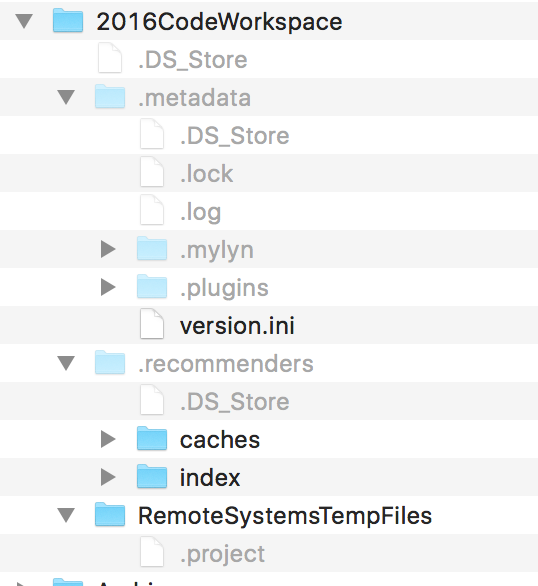Click the 2016CodeWorkspace folder icon
Viewport: 538px width, 586px height.
(x=68, y=21)
